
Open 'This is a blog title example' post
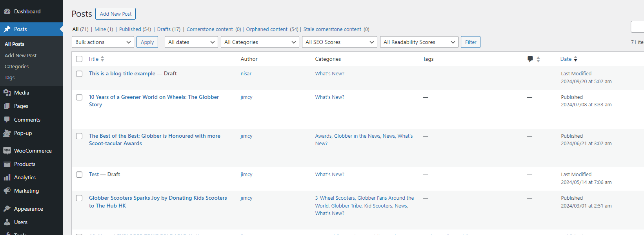[122, 73]
